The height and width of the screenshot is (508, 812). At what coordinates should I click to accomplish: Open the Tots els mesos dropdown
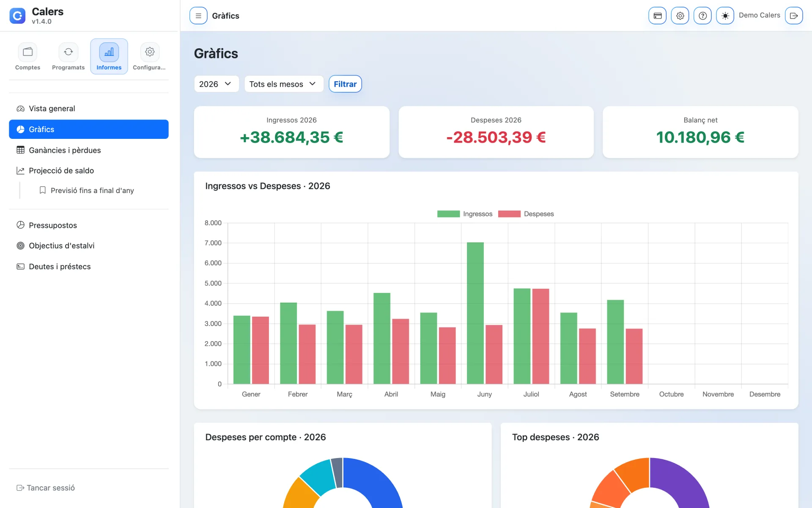click(284, 84)
